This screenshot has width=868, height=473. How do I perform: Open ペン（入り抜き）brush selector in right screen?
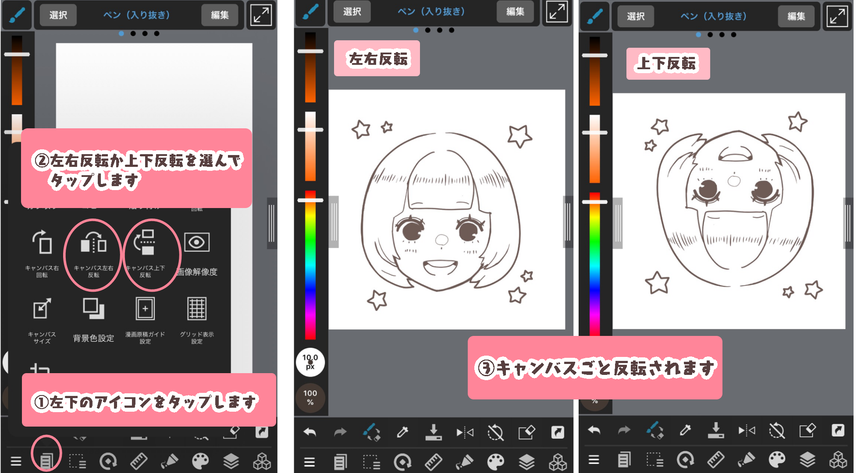click(713, 16)
